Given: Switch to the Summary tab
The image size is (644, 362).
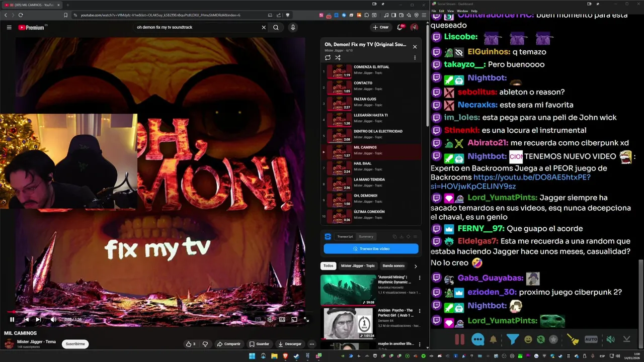Looking at the screenshot, I should (366, 236).
